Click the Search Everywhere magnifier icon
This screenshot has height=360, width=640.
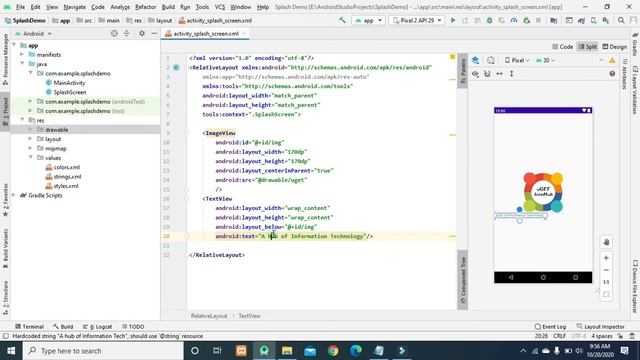click(x=621, y=20)
